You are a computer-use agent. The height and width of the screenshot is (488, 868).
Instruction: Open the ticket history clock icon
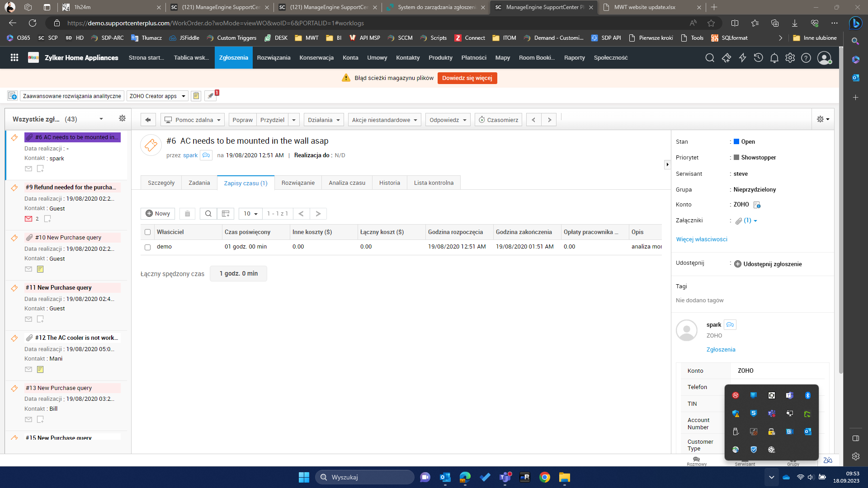click(x=759, y=58)
